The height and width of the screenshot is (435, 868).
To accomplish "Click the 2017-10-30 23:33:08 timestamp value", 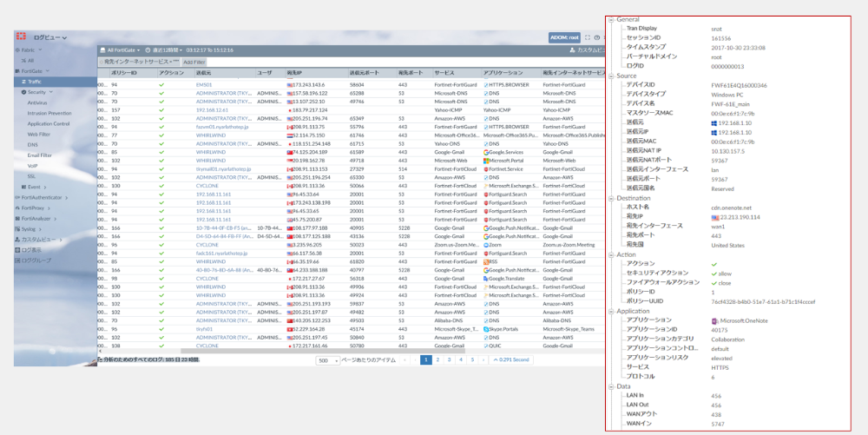I will pos(739,48).
